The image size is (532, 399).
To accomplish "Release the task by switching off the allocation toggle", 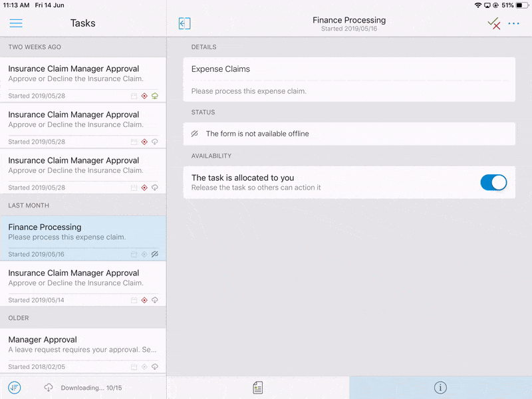I will pyautogui.click(x=493, y=182).
